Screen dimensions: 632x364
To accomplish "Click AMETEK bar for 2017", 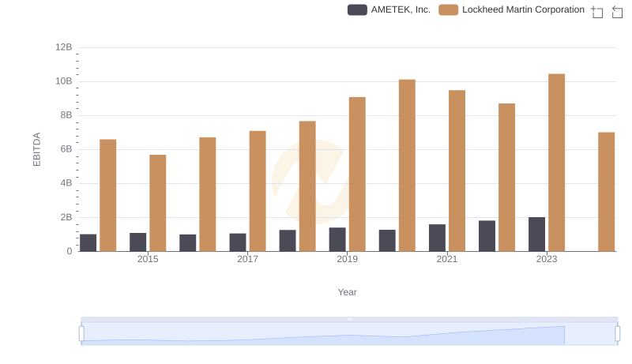I will click(238, 242).
